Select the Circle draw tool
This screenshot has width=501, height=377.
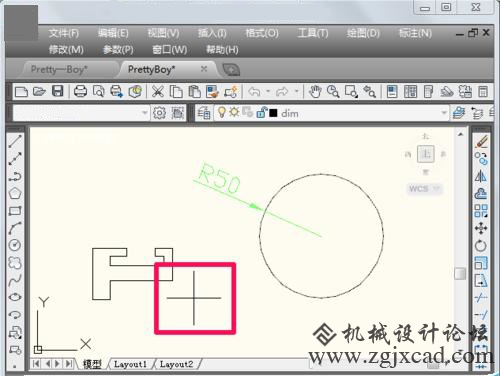pyautogui.click(x=15, y=245)
